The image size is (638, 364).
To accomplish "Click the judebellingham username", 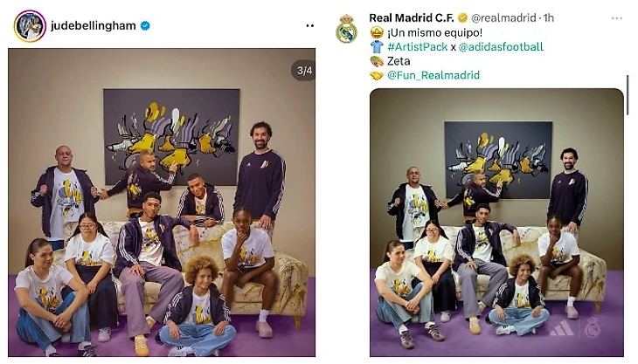I will 94,26.
